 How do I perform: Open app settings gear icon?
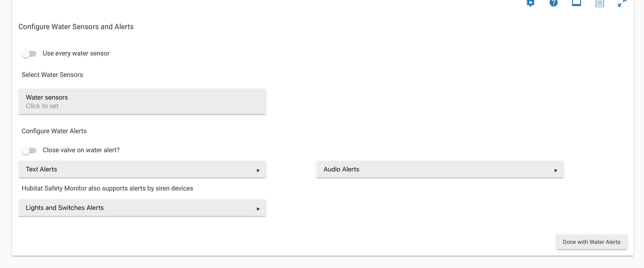(530, 3)
